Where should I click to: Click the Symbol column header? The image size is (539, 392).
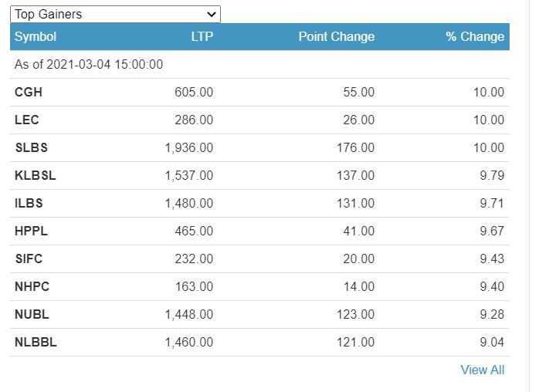36,36
